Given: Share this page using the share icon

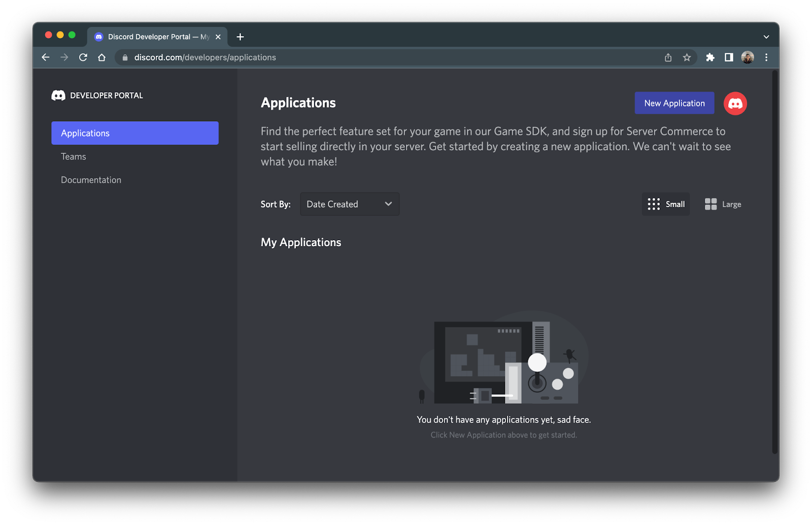Looking at the screenshot, I should click(x=668, y=57).
